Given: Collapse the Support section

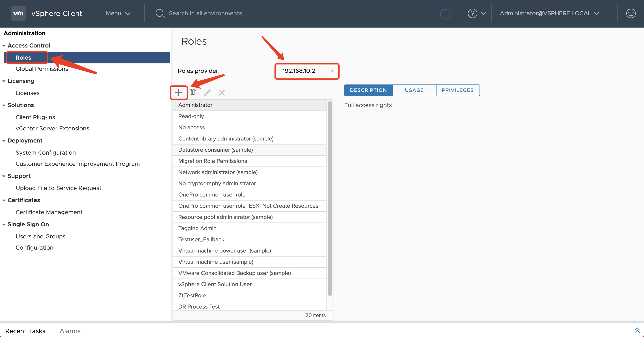Looking at the screenshot, I should pyautogui.click(x=4, y=176).
